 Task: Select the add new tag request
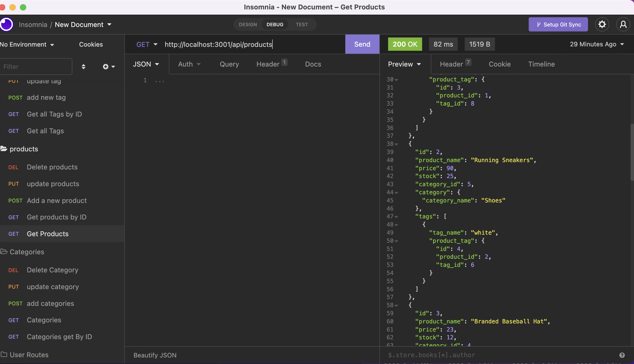click(62, 97)
